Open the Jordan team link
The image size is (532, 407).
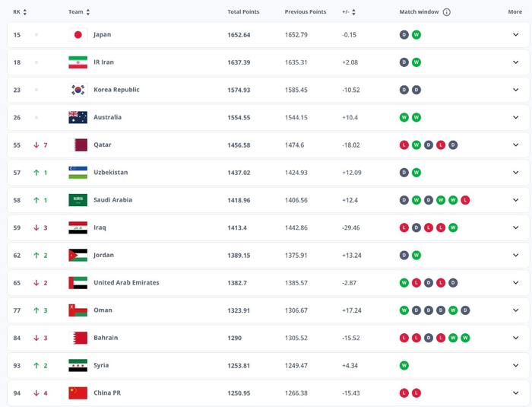tap(103, 255)
